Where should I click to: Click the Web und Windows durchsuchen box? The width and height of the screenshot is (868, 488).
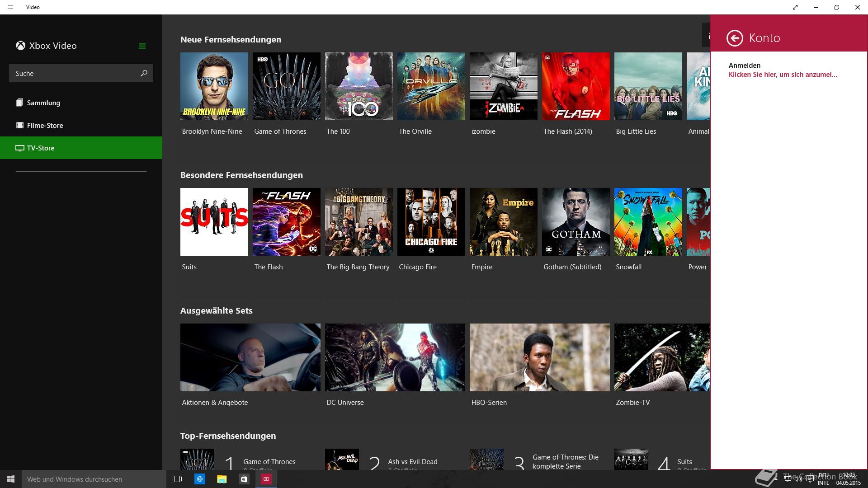tap(94, 479)
